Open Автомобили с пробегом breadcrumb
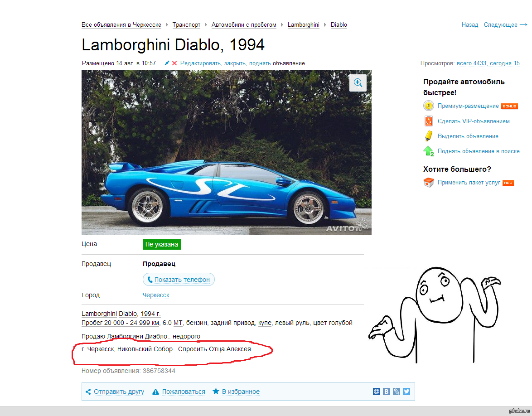The height and width of the screenshot is (416, 532). (244, 25)
